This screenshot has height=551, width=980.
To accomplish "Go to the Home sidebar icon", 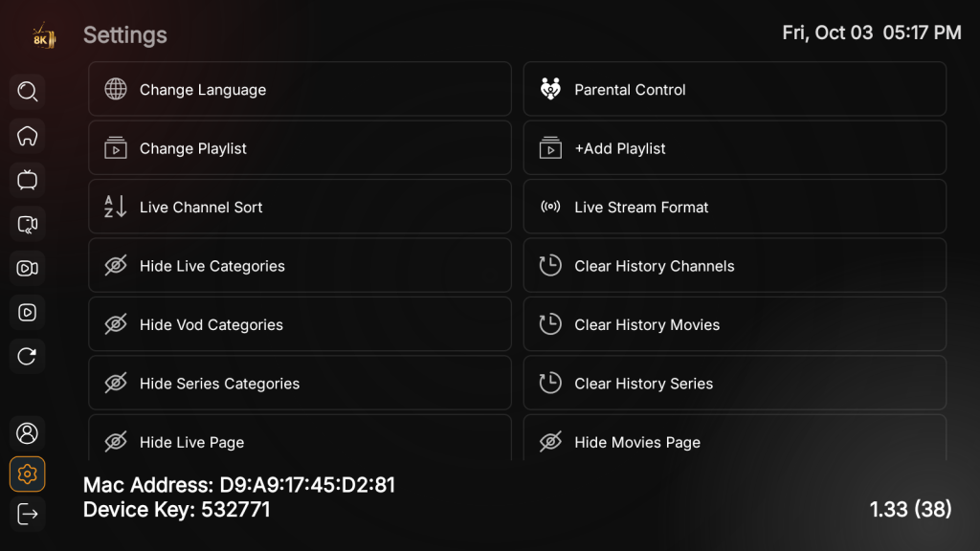I will (28, 136).
